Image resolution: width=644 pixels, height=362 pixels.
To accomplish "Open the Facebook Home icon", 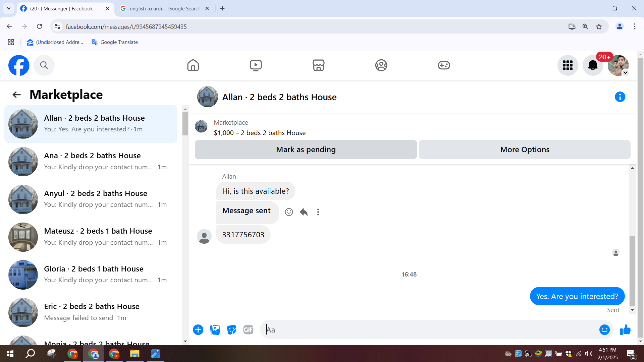I will click(193, 65).
